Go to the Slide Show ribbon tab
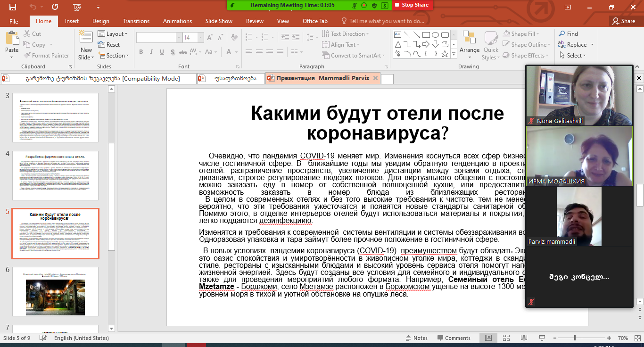Screen dimensions: 644x347 (x=219, y=21)
